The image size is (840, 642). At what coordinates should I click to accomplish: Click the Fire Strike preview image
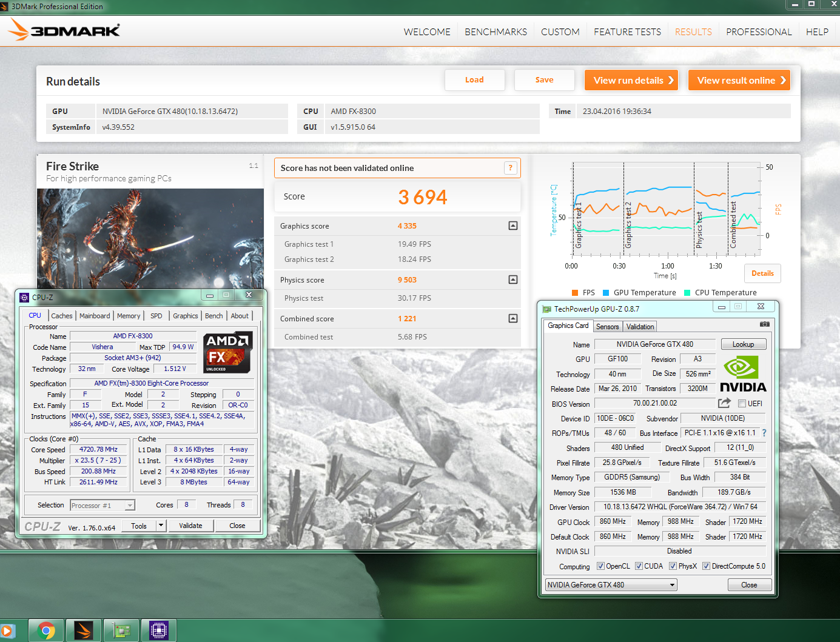click(x=150, y=238)
